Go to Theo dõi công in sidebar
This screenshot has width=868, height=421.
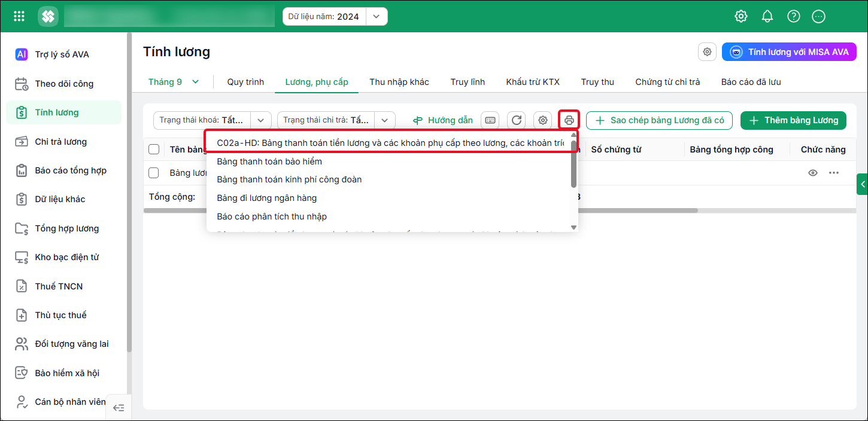[63, 84]
